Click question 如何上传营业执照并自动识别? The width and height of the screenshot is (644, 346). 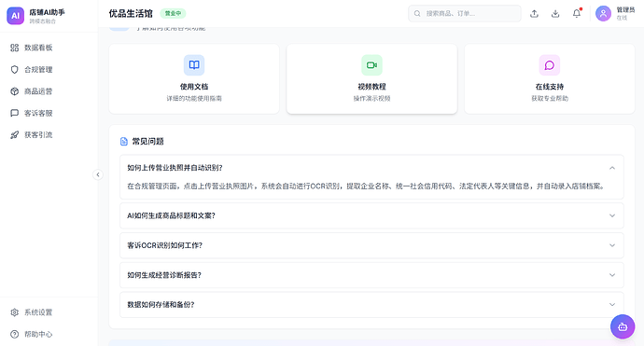coord(175,168)
